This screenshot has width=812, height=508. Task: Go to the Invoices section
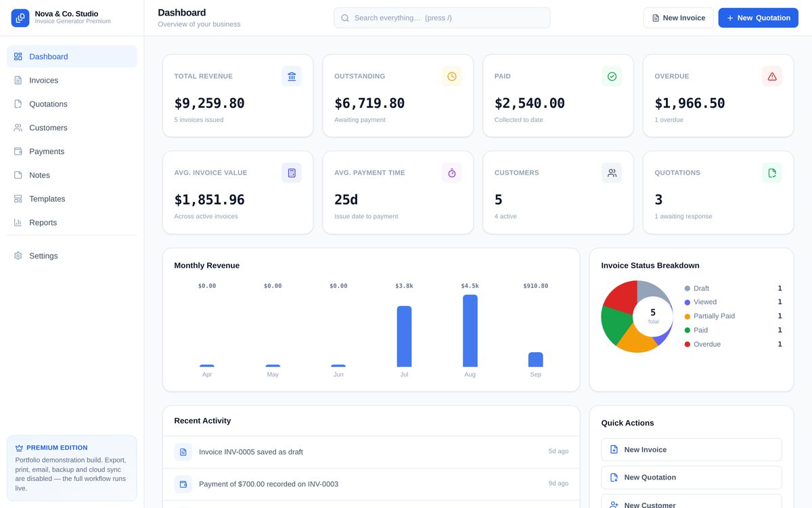coord(72,81)
